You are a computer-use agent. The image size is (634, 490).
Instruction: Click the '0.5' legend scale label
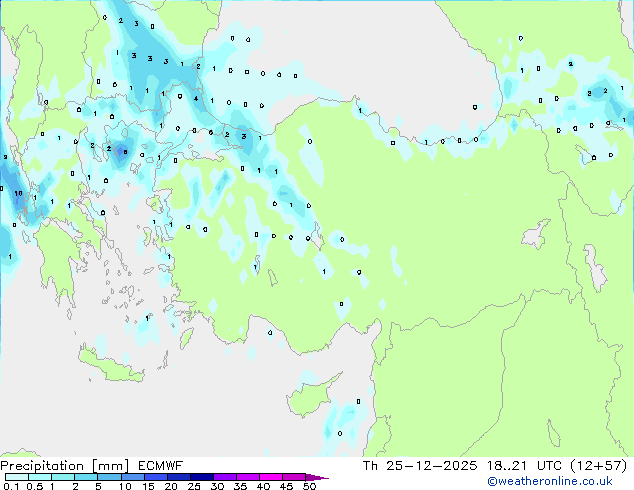[x=34, y=486]
